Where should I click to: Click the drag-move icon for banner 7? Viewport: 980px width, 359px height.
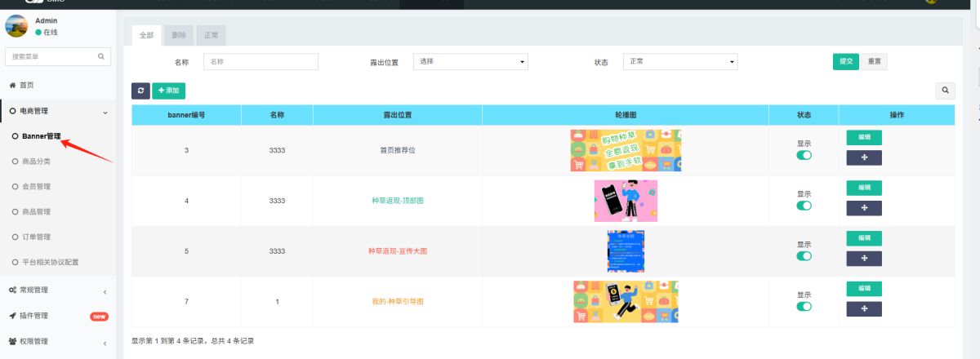pos(864,308)
